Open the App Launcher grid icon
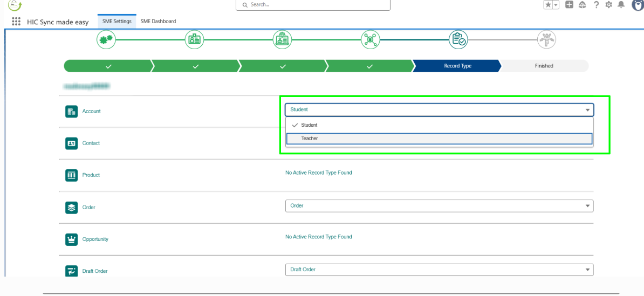Image resolution: width=644 pixels, height=296 pixels. click(16, 22)
